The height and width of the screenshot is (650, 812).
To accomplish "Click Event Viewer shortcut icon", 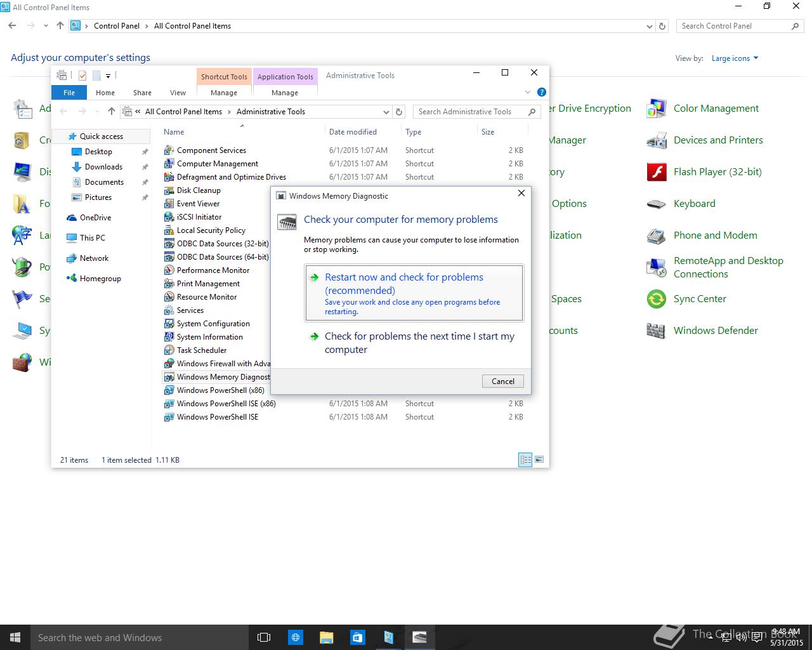I will pos(169,204).
